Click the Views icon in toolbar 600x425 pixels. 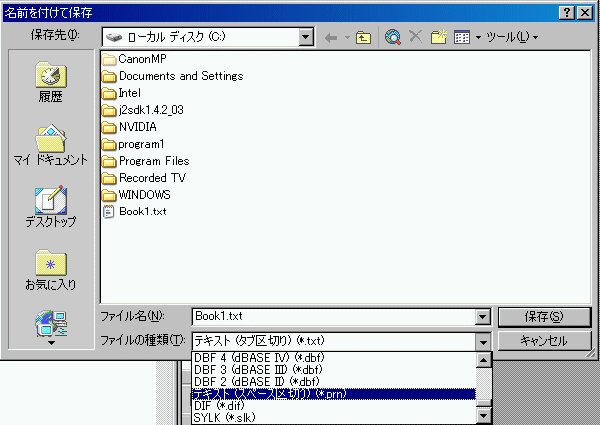click(x=461, y=37)
